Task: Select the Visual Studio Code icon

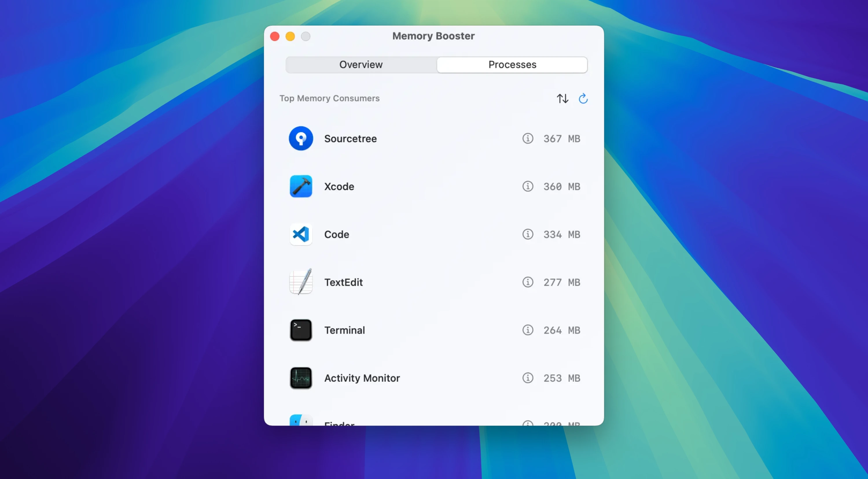Action: [x=301, y=234]
